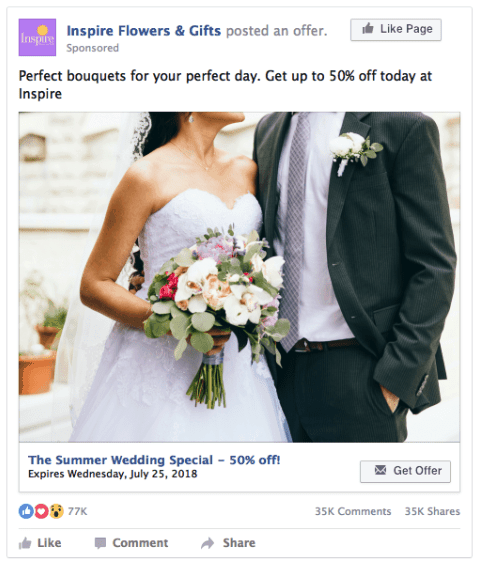The image size is (481, 565).
Task: Click the red Love heart reaction icon
Action: [x=41, y=511]
